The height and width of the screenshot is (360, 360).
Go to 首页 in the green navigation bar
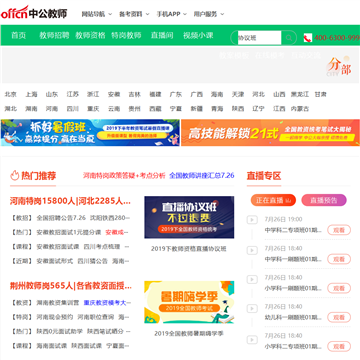[x=18, y=35]
